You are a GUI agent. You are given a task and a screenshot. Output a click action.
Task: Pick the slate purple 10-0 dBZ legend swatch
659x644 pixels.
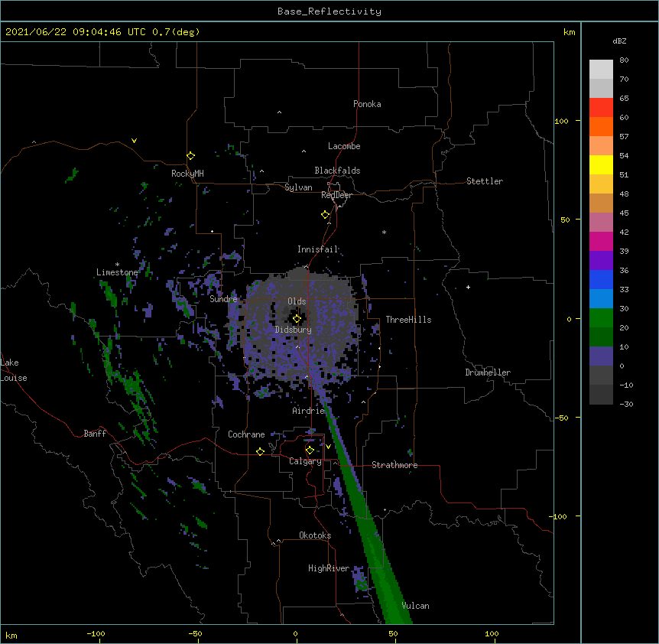(601, 356)
